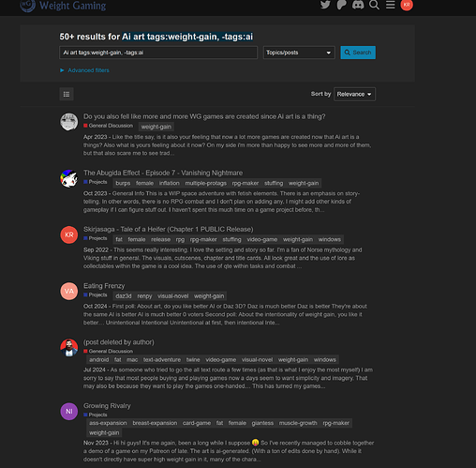
Task: Open the Topics/posts dropdown
Action: click(299, 53)
